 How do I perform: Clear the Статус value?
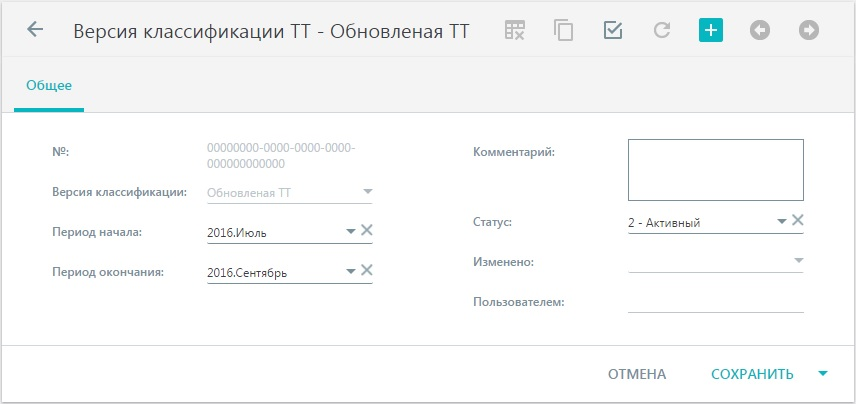798,220
